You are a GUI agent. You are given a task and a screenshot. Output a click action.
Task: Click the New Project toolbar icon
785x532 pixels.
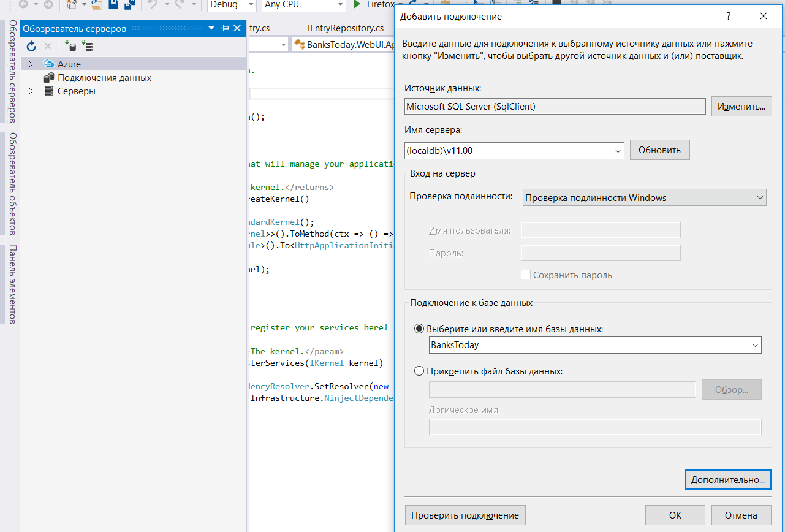click(x=72, y=5)
